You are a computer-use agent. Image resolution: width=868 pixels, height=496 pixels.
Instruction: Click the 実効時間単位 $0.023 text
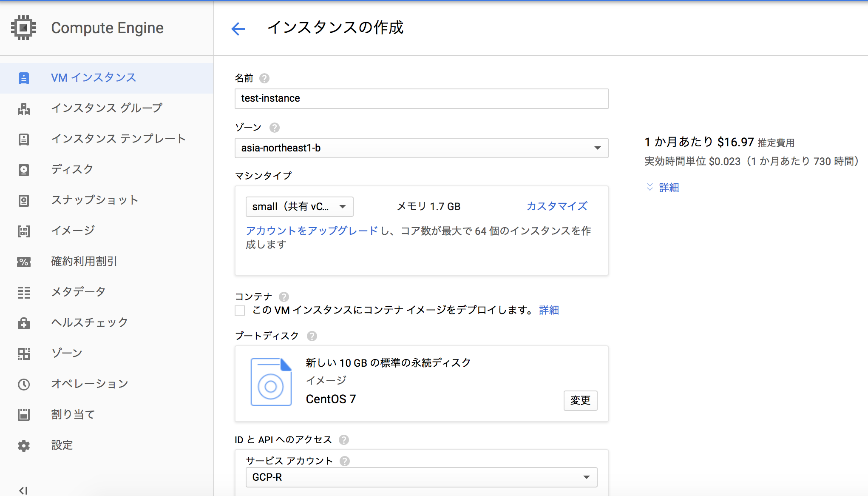[692, 162]
